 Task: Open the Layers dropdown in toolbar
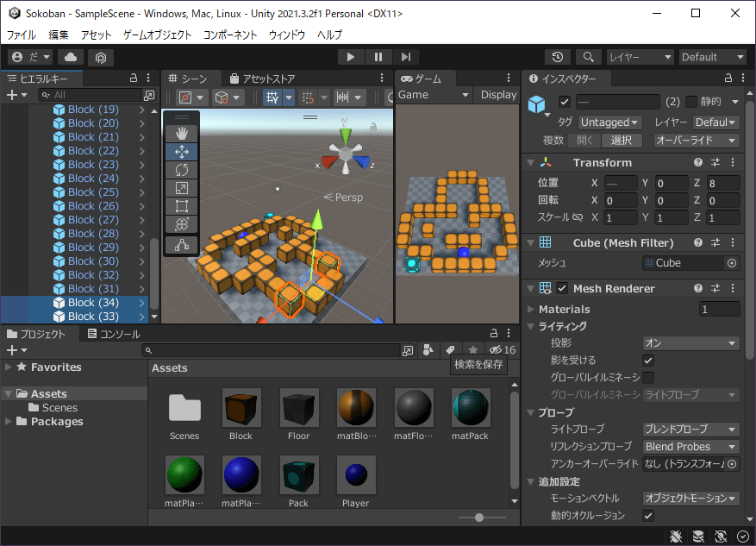(640, 57)
